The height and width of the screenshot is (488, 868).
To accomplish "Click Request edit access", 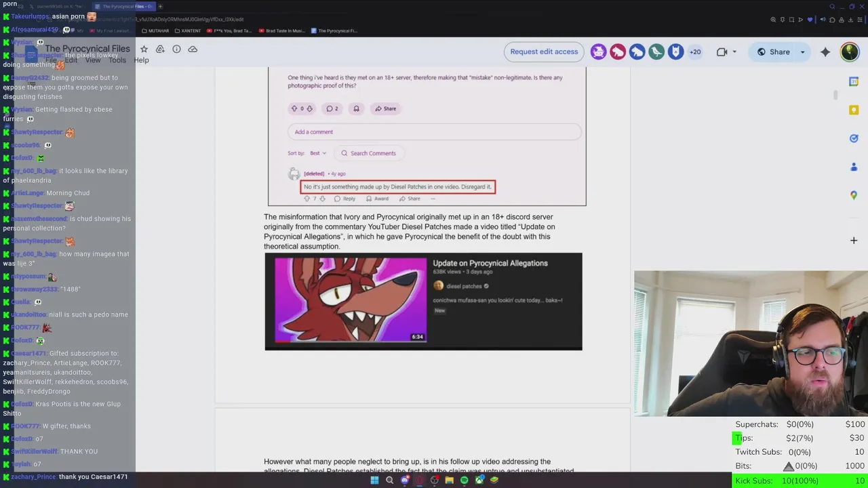I will click(544, 52).
